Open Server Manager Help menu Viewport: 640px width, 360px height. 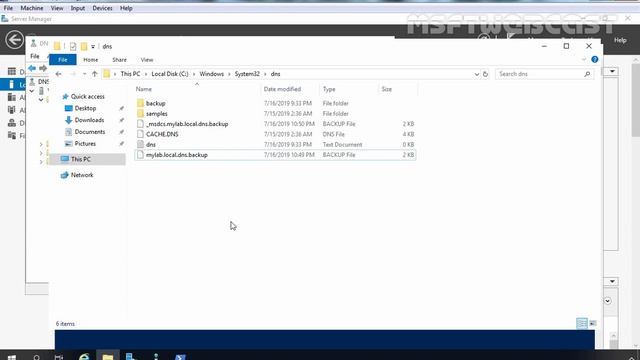tap(620, 40)
